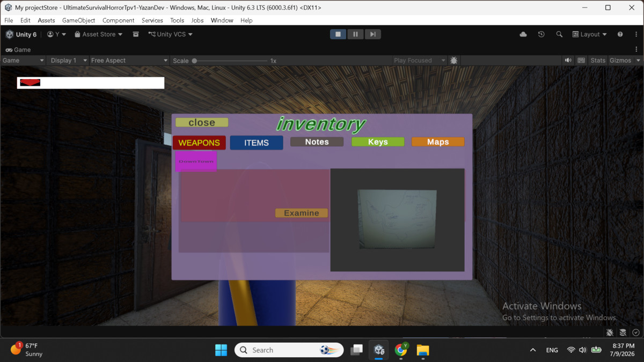Image resolution: width=644 pixels, height=362 pixels.
Task: Open the Assets menu
Action: point(46,20)
